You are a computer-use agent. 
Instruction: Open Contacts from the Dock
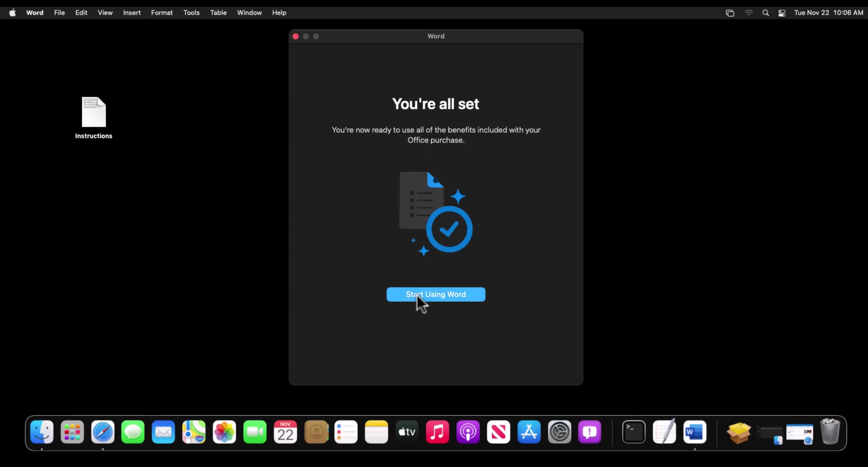(x=316, y=432)
